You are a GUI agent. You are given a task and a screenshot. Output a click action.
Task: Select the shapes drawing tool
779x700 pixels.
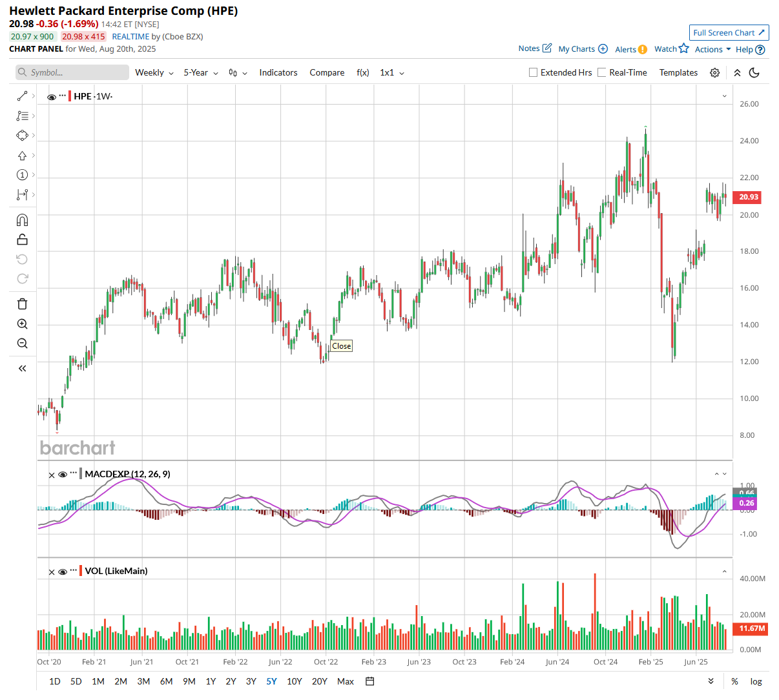pyautogui.click(x=22, y=136)
